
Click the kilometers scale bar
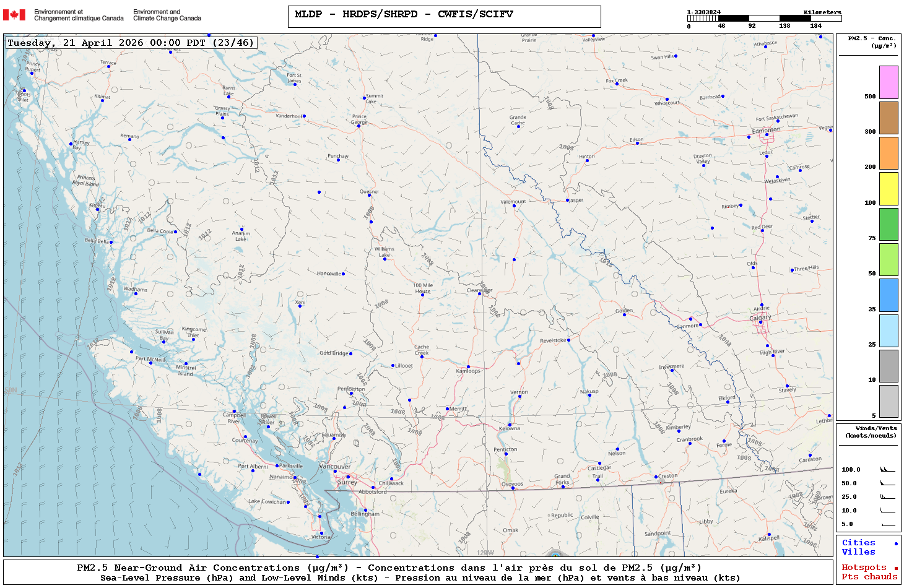point(764,19)
